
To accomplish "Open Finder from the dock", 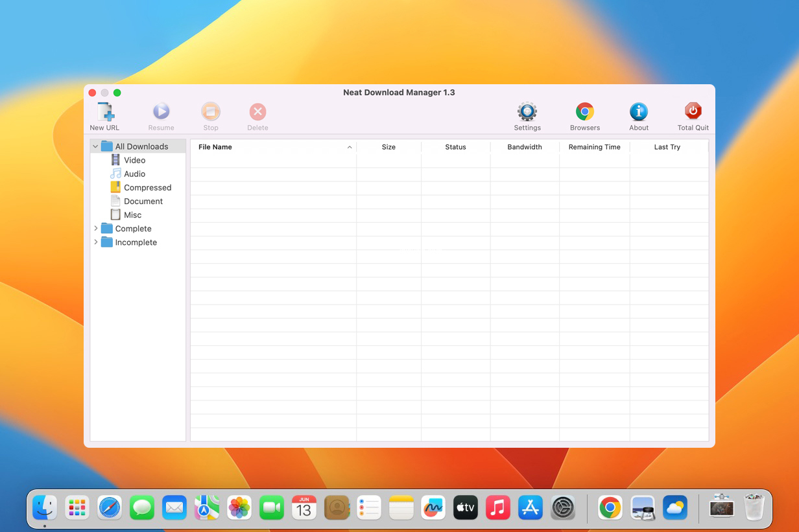I will click(45, 507).
